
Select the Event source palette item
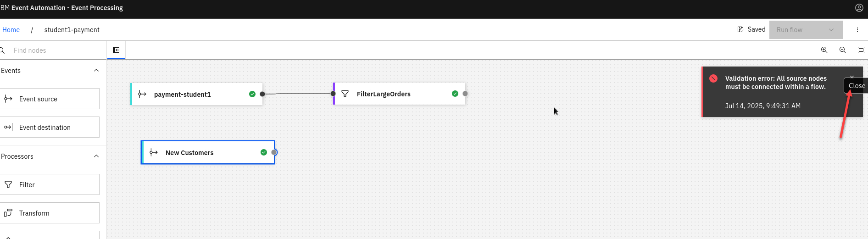[x=50, y=99]
